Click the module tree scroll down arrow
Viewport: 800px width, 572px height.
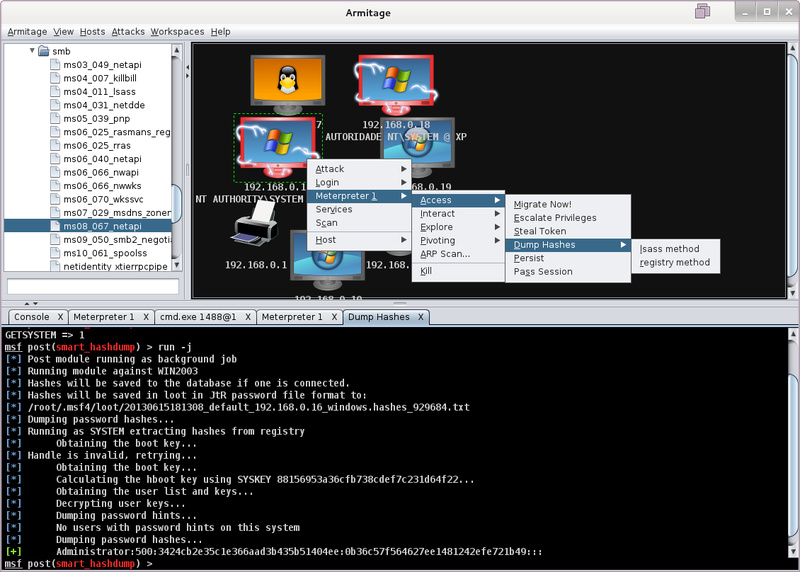coord(177,265)
